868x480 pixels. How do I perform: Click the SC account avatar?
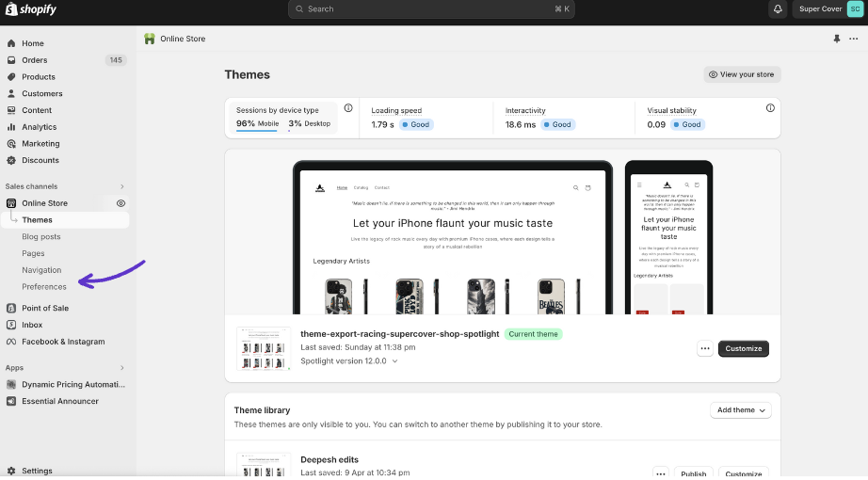(855, 8)
